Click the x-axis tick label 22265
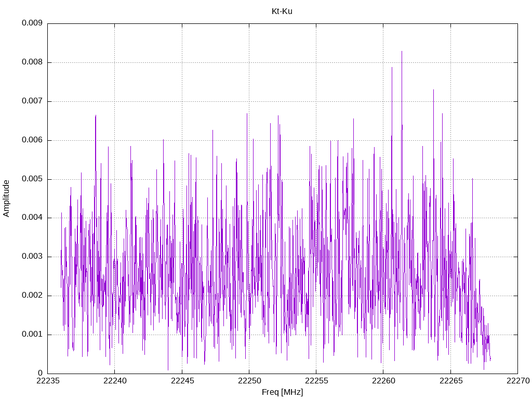Viewport: 532px width, 399px height. [x=450, y=381]
